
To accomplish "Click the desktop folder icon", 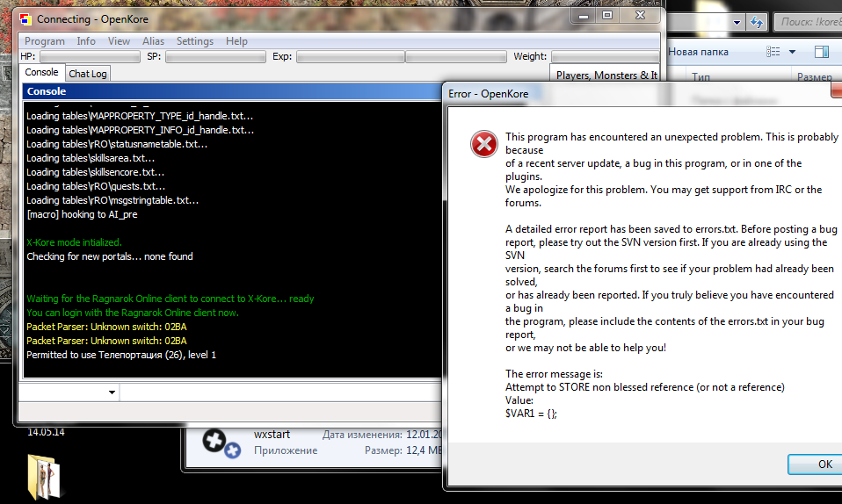I will [x=44, y=477].
